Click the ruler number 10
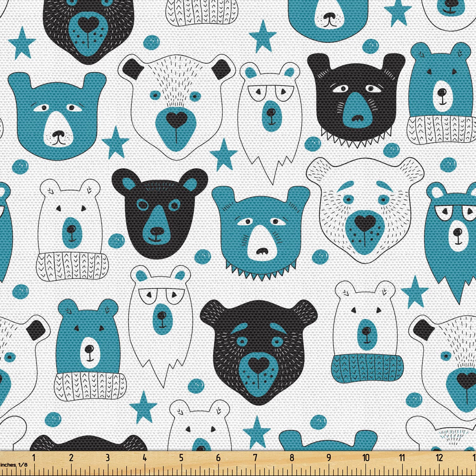The width and height of the screenshot is (476, 476). click(366, 458)
